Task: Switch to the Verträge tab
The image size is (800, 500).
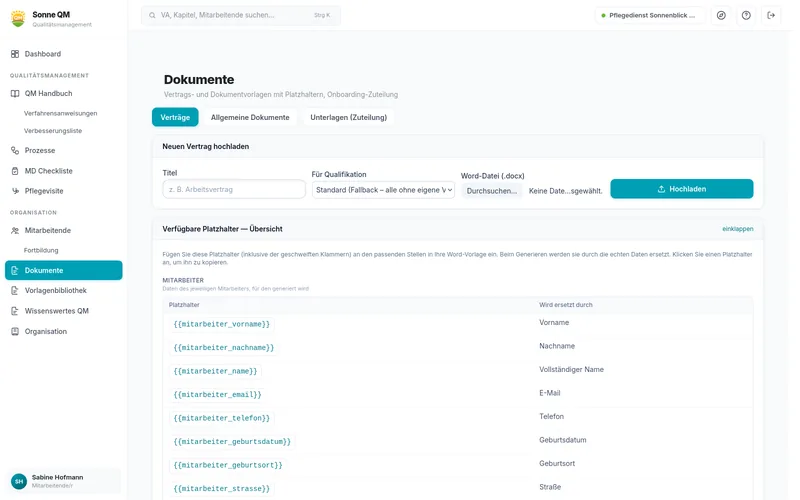Action: [175, 117]
